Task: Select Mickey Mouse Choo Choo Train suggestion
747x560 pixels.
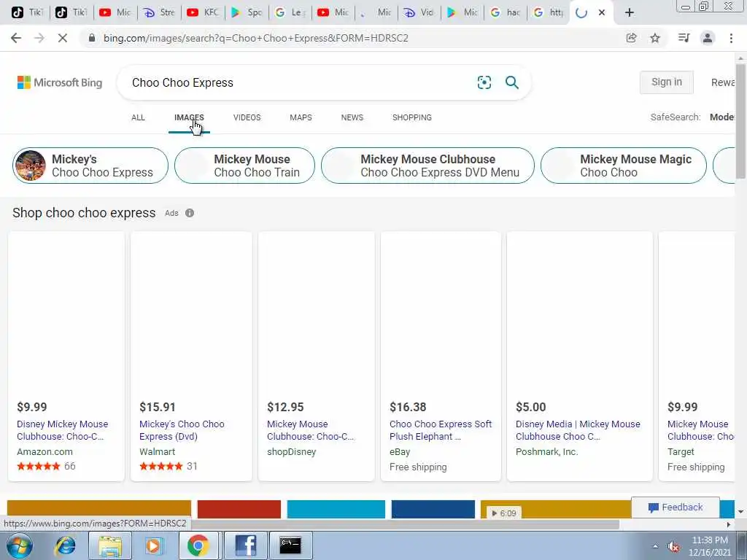Action: pyautogui.click(x=244, y=166)
